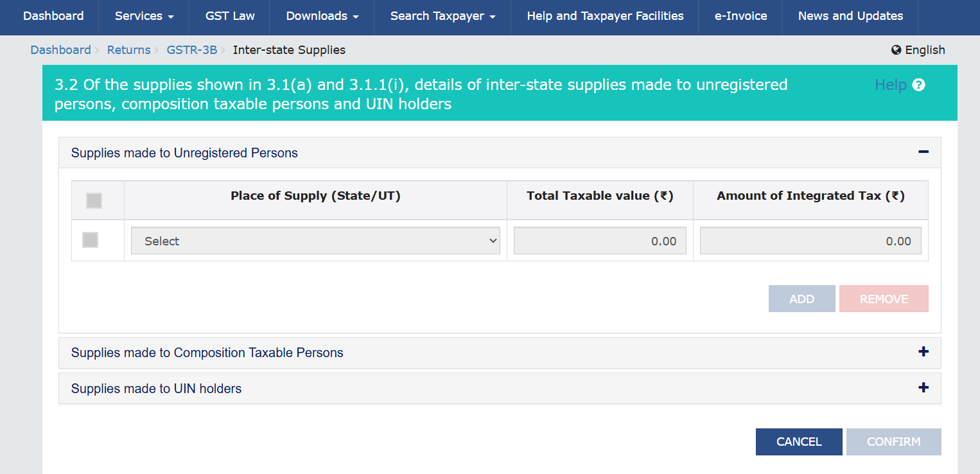
Task: Open the Downloads dropdown menu
Action: (x=322, y=17)
